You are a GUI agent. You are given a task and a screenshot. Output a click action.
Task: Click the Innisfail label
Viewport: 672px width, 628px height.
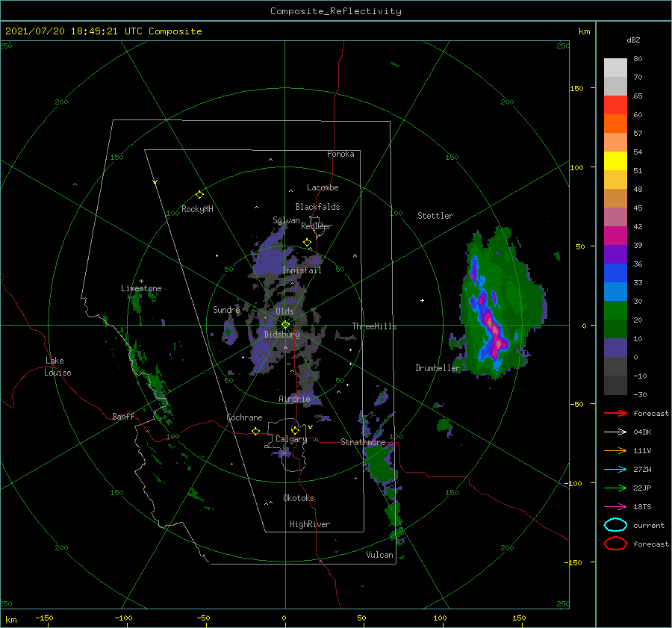(x=302, y=270)
